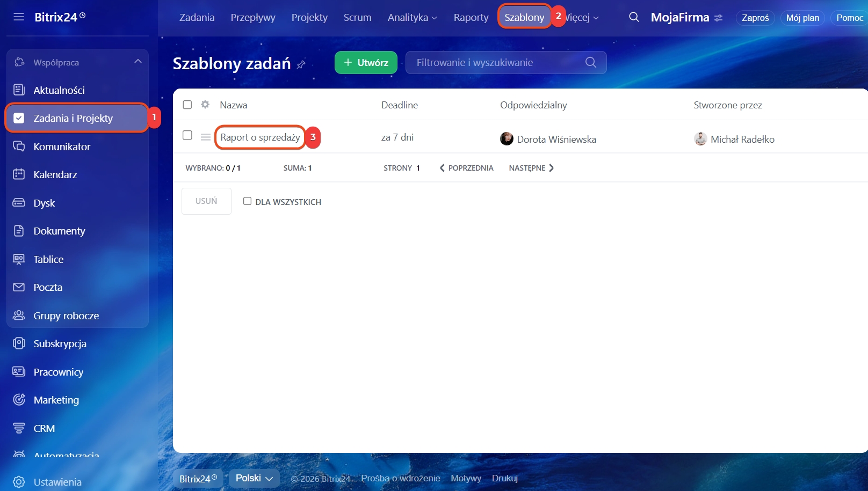The width and height of the screenshot is (868, 491).
Task: Click the Ustawienia gear icon
Action: pyautogui.click(x=19, y=482)
